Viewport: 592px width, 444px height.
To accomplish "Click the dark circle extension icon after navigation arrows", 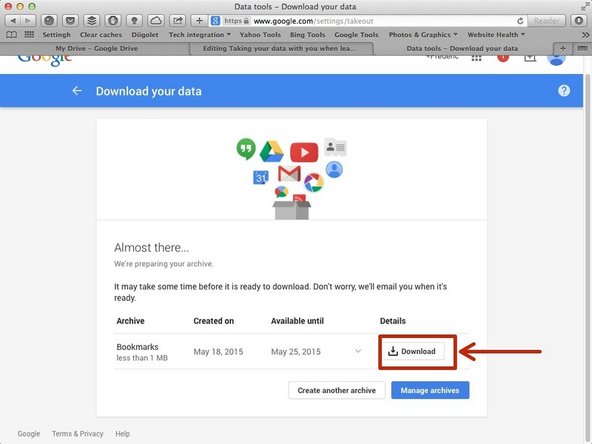I will coord(49,21).
